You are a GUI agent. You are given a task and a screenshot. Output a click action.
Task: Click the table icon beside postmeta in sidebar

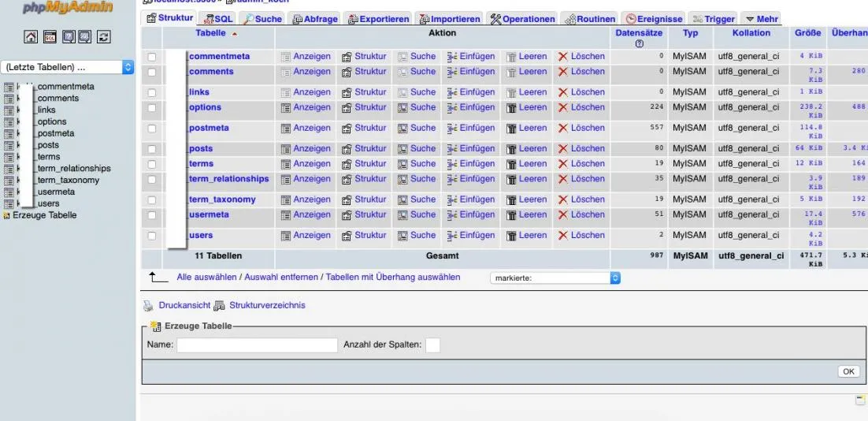tap(9, 133)
